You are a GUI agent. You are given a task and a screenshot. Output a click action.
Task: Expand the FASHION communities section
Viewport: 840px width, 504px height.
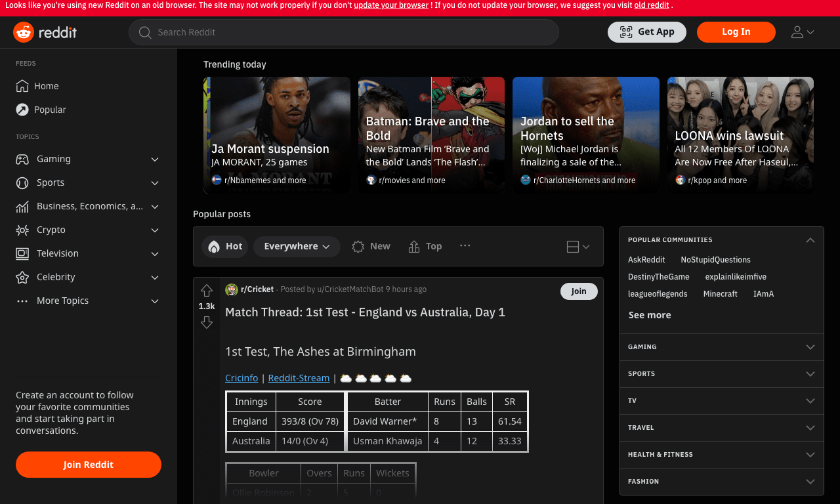(x=722, y=482)
